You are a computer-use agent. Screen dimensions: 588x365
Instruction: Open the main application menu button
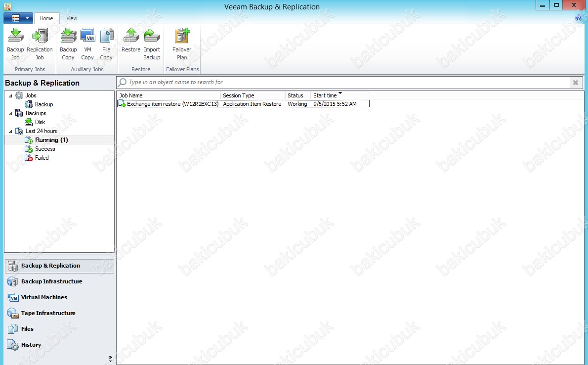click(x=18, y=18)
